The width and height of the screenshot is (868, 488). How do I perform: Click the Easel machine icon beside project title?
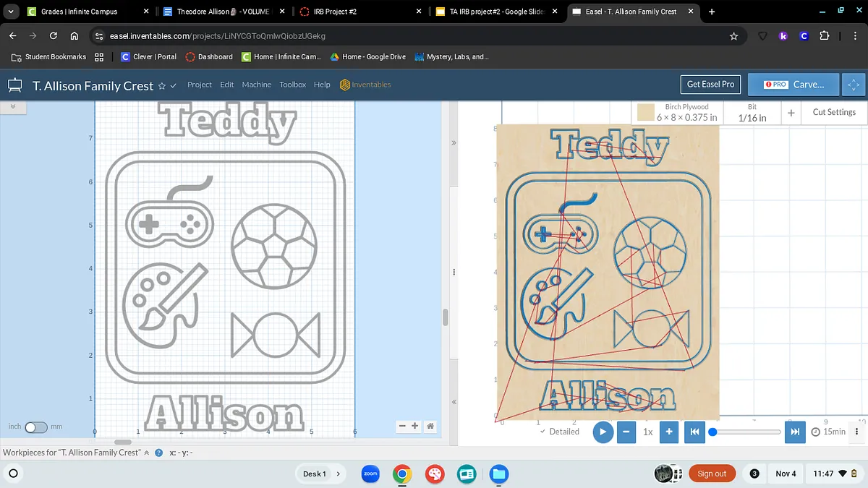point(15,85)
